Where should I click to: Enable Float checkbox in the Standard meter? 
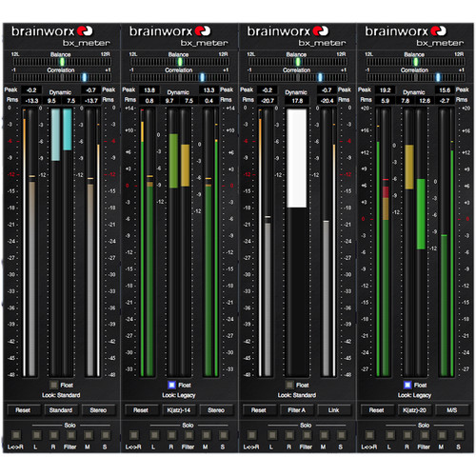click(x=54, y=385)
